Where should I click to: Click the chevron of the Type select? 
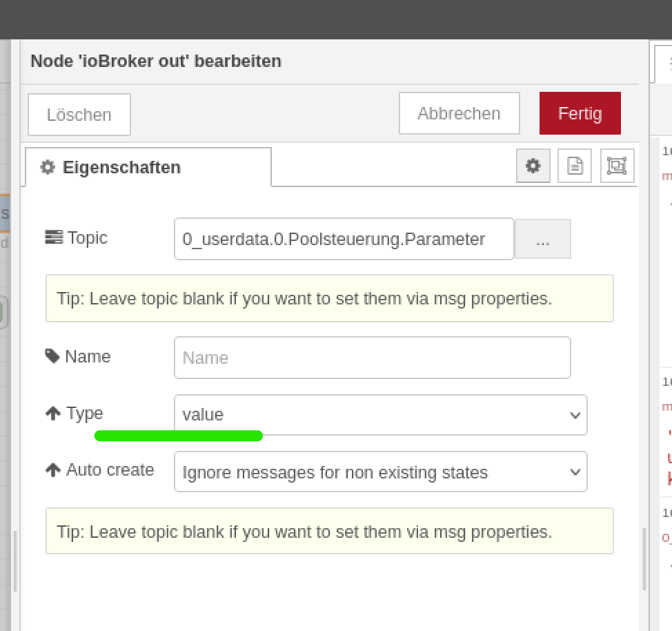pos(575,415)
